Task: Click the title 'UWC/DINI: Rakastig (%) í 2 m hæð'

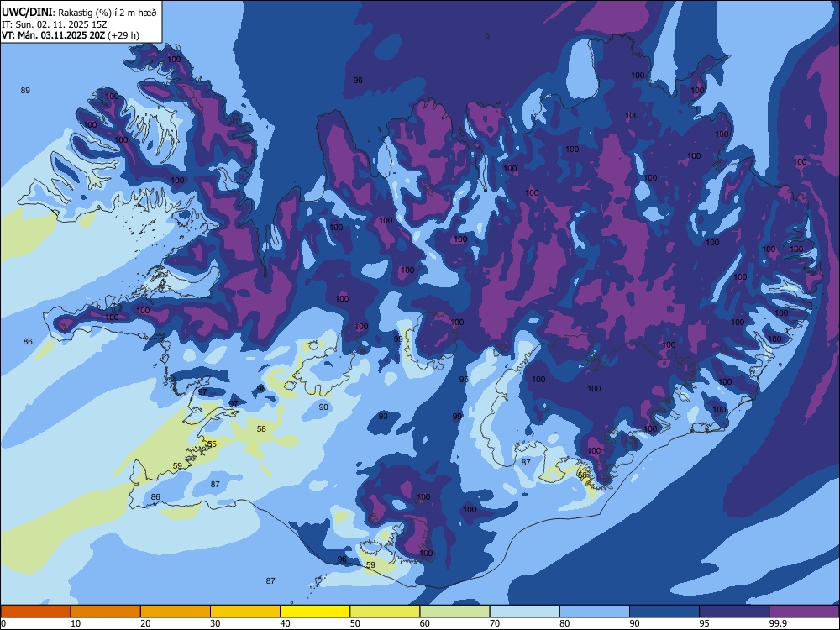Action: click(79, 13)
